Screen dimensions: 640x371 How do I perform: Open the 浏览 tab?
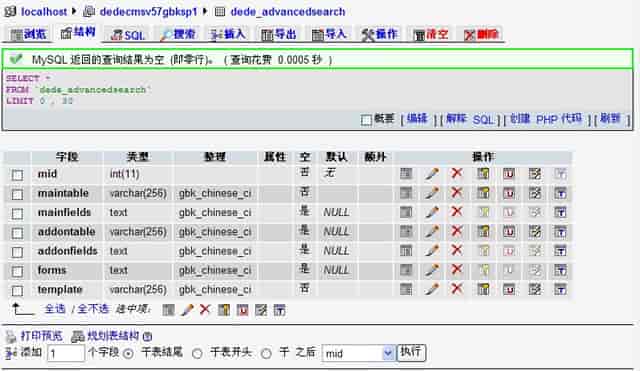(28, 34)
